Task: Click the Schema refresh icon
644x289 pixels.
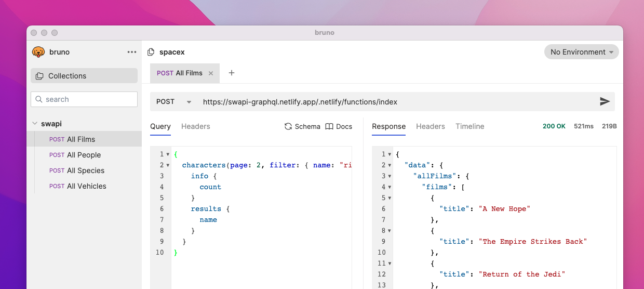Action: 288,126
